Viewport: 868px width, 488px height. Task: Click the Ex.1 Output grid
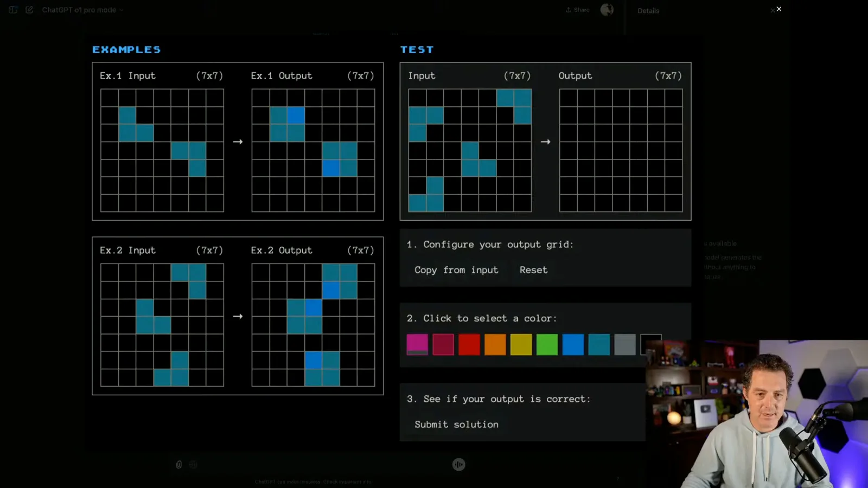click(x=313, y=150)
